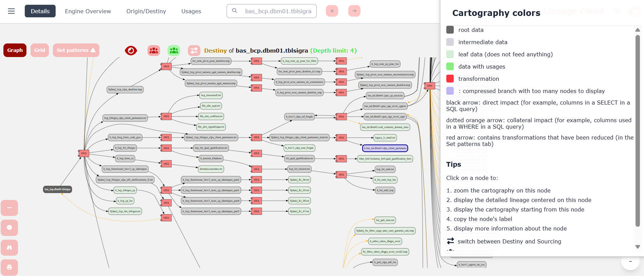Click the print icon button

click(9, 267)
